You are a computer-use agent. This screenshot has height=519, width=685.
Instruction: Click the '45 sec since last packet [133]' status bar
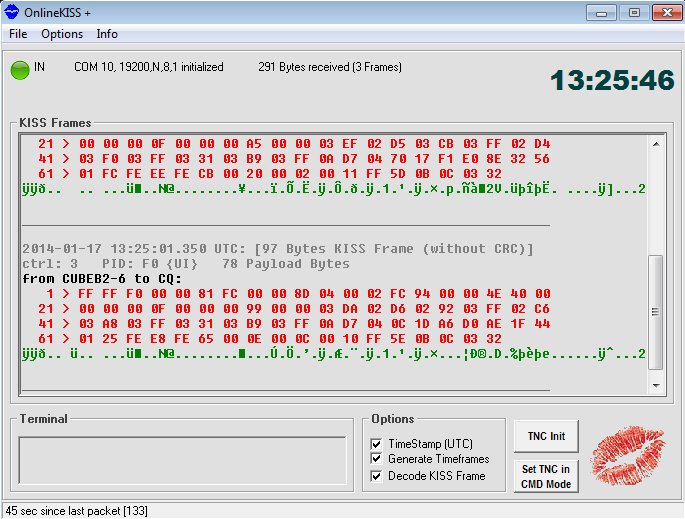tap(76, 511)
